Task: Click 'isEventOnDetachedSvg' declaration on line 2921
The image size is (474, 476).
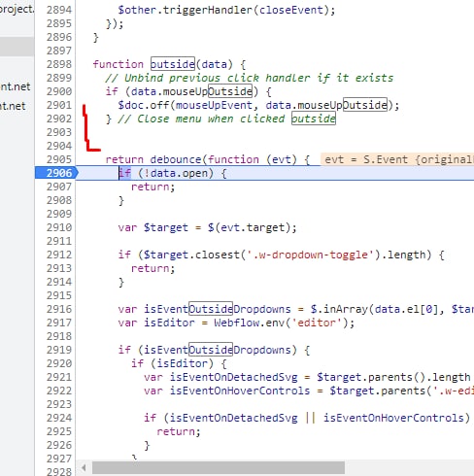Action: click(233, 377)
